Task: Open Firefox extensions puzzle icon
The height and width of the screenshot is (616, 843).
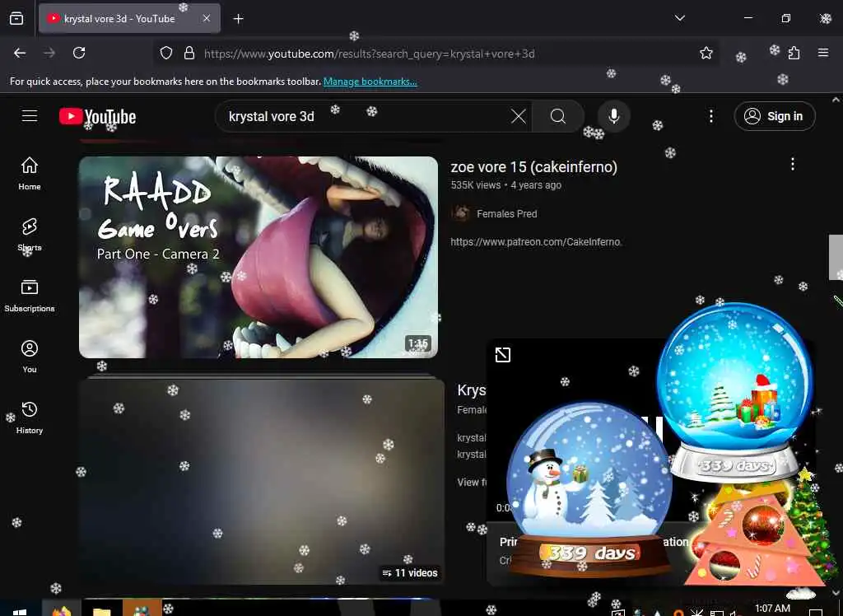Action: [x=794, y=53]
